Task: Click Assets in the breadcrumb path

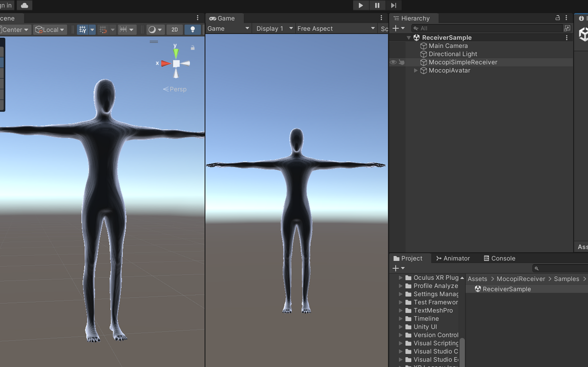Action: click(477, 279)
